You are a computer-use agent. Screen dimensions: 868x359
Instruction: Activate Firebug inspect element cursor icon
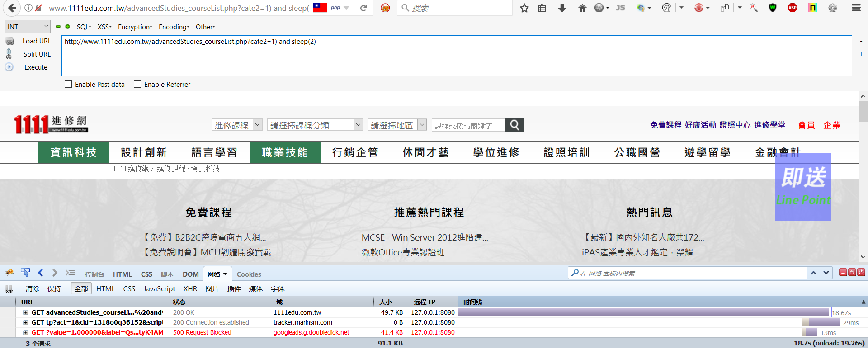coord(25,273)
